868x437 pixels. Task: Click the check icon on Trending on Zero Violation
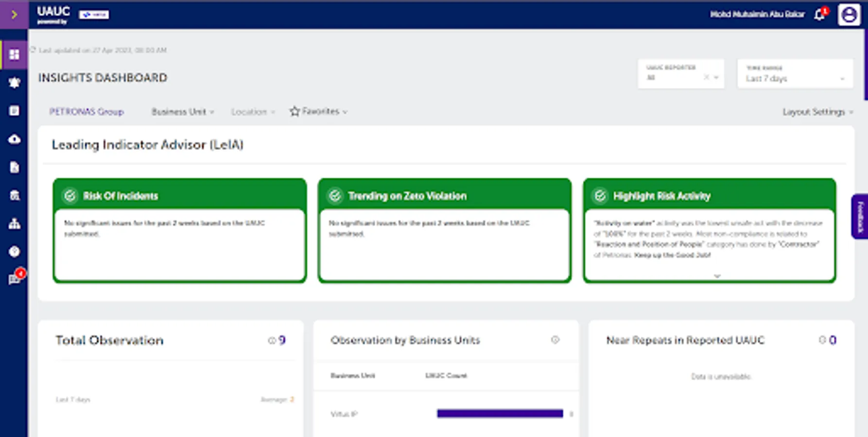coord(335,196)
